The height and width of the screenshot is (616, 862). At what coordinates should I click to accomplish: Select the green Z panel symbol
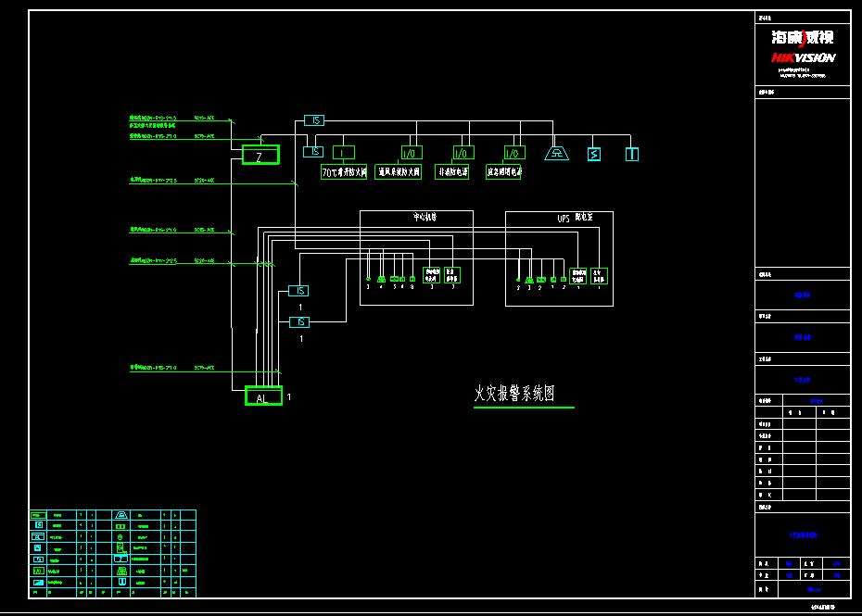[x=260, y=156]
